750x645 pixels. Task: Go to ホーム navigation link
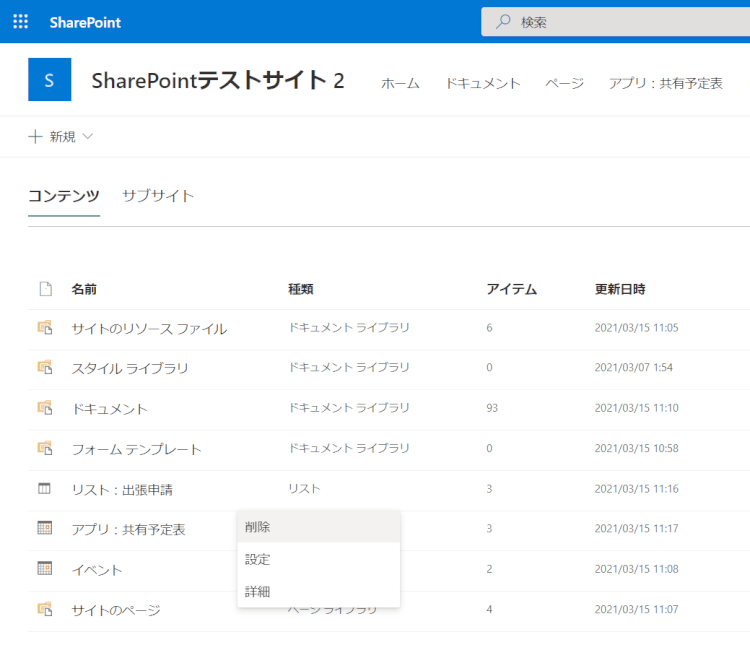(400, 83)
